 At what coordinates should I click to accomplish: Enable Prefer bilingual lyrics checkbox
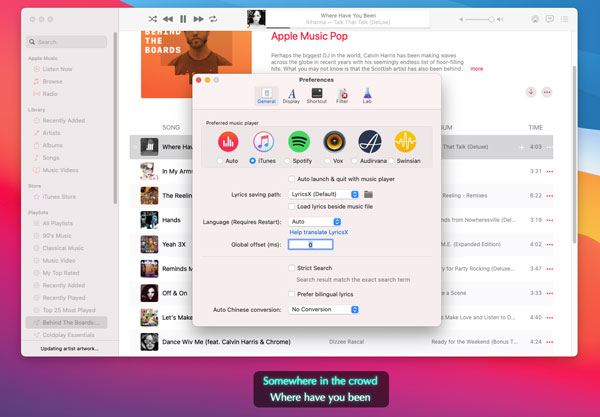point(292,294)
